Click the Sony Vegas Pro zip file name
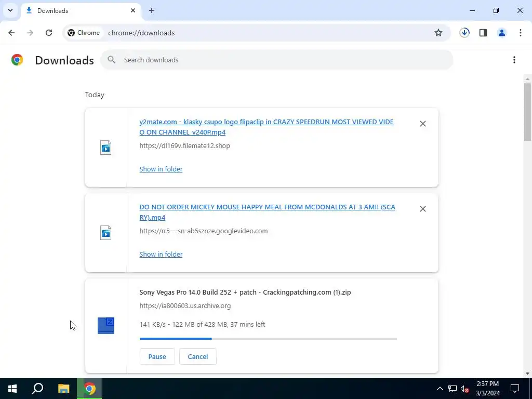Screen dimensions: 532x399 [x=245, y=292]
